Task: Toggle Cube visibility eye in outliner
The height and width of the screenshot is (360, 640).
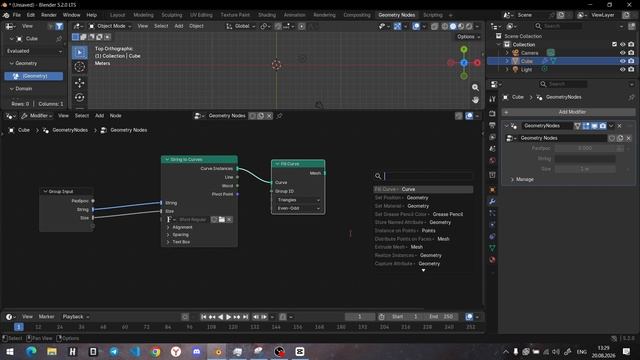Action: 622,61
